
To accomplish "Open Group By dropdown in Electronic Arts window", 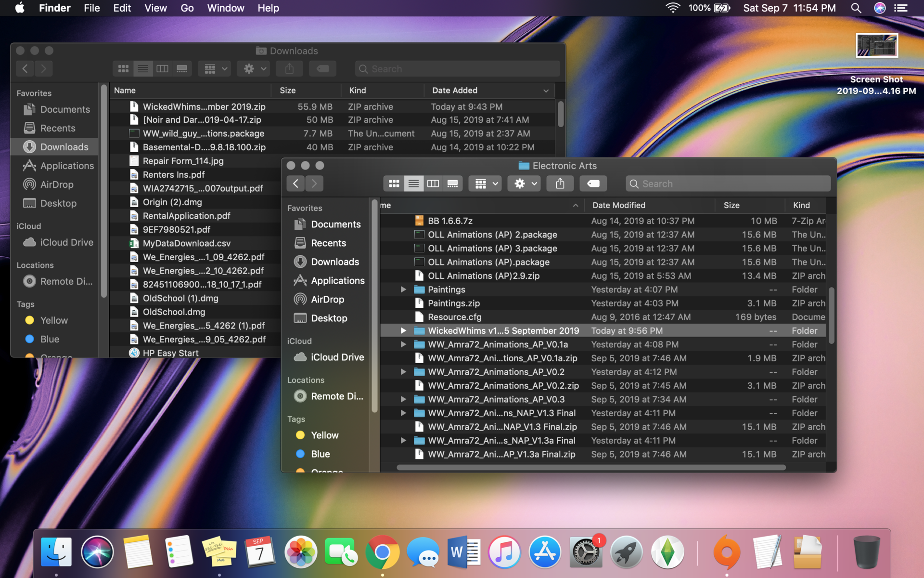I will point(486,184).
